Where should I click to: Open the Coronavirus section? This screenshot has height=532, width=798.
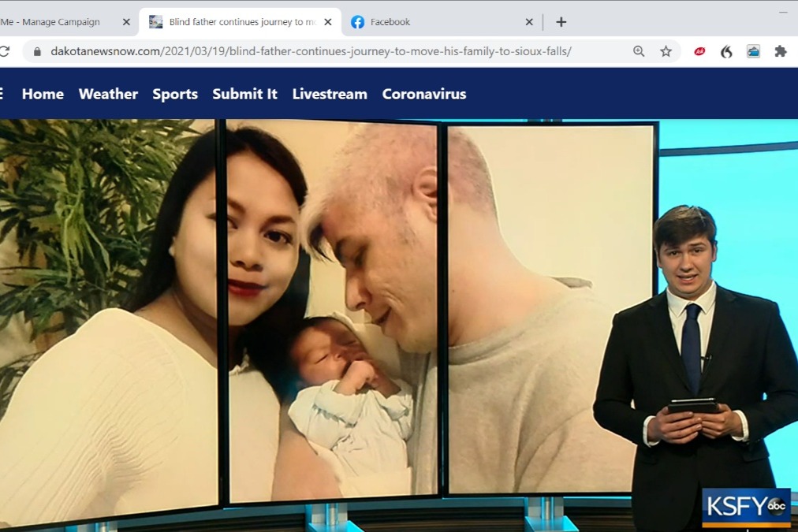click(424, 94)
